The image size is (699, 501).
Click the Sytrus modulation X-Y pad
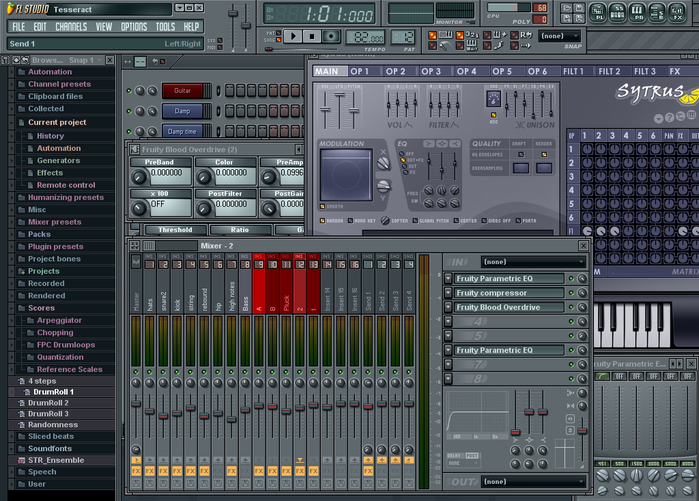tap(346, 174)
